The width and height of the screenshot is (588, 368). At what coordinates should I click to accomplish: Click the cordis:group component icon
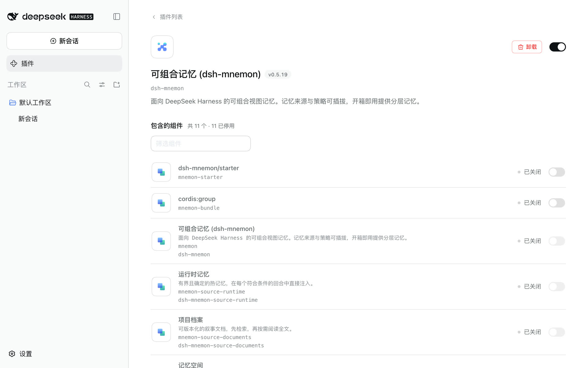pyautogui.click(x=161, y=203)
